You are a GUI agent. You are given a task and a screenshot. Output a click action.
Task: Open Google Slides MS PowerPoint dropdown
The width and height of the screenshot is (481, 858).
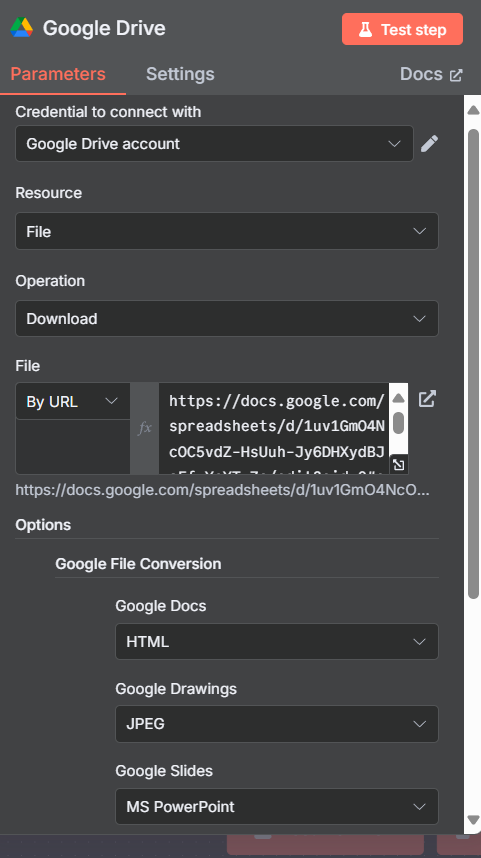click(x=277, y=807)
